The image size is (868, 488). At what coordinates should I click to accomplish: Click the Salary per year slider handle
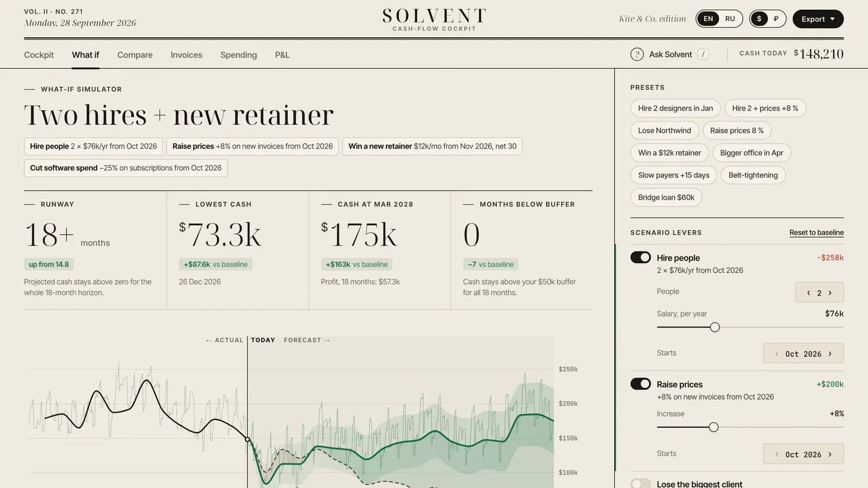(715, 327)
